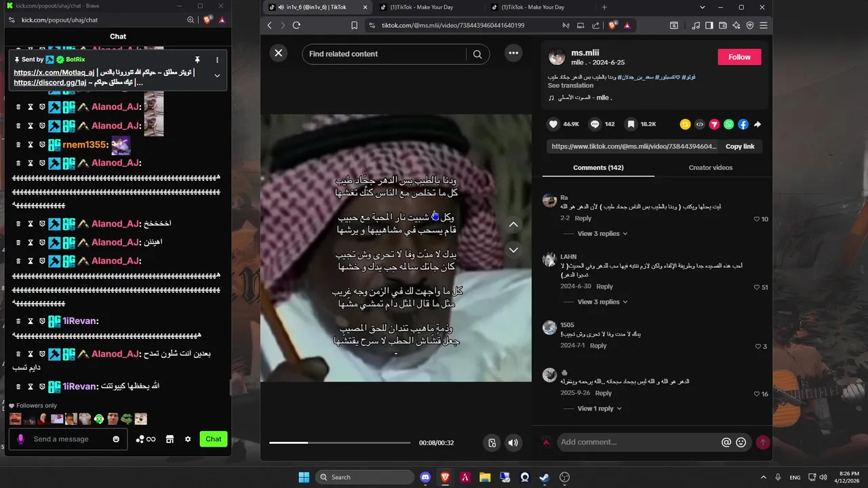Open Discord from the Windows taskbar
The image size is (868, 488).
[x=425, y=477]
